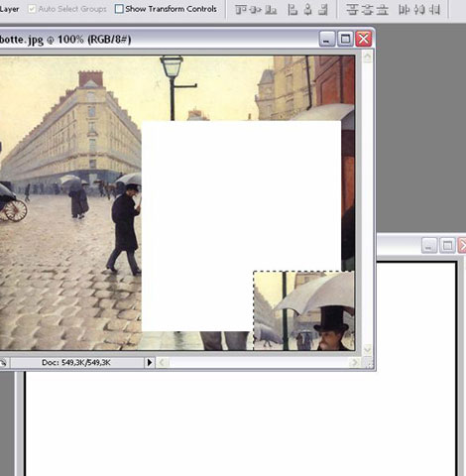The image size is (466, 476).
Task: Align top edges of layers
Action: (x=241, y=10)
